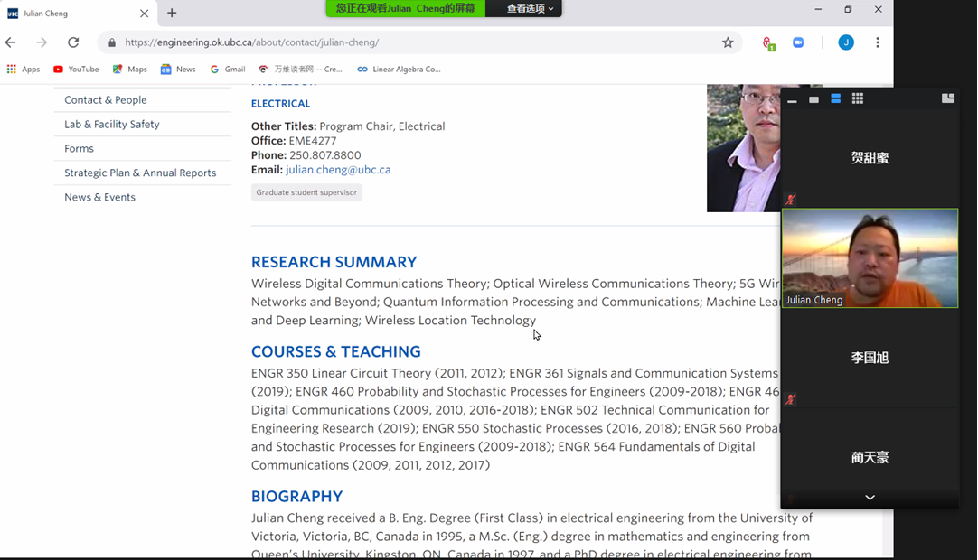Expand more participants with the down chevron
Image resolution: width=978 pixels, height=560 pixels.
tap(870, 498)
